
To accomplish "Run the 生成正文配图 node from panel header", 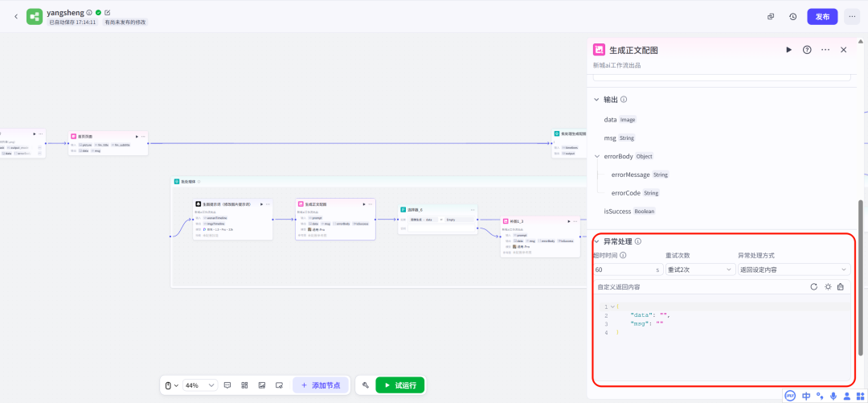I will pyautogui.click(x=789, y=50).
